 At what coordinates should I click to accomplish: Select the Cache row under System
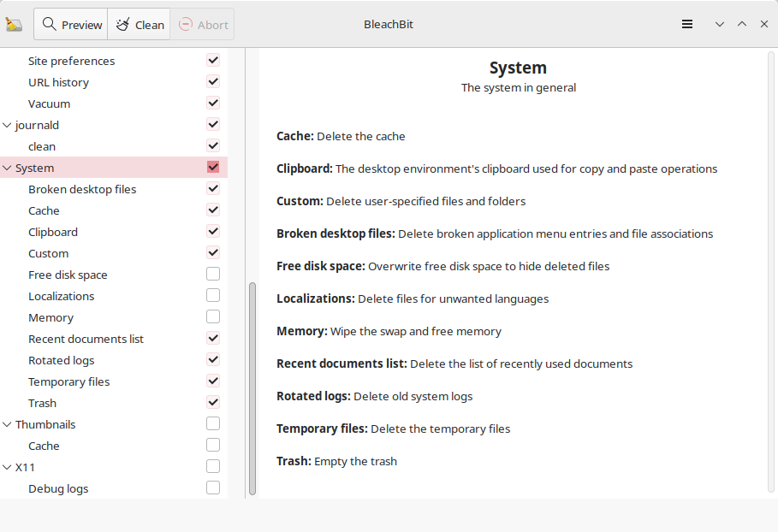114,210
